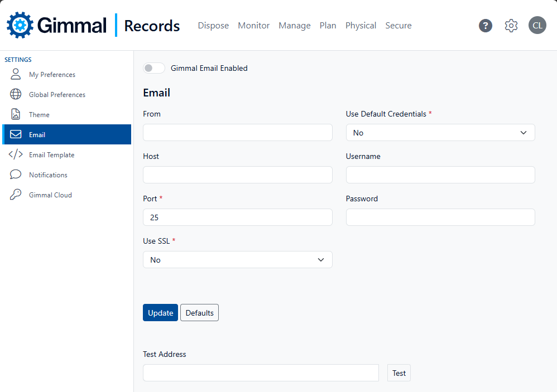Click the help question mark icon

[x=485, y=26]
